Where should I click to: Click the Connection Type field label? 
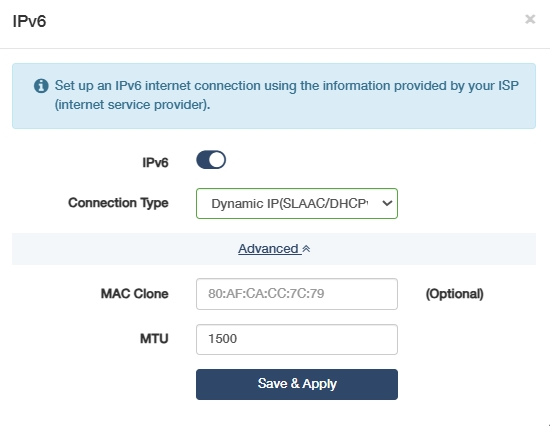coord(118,203)
